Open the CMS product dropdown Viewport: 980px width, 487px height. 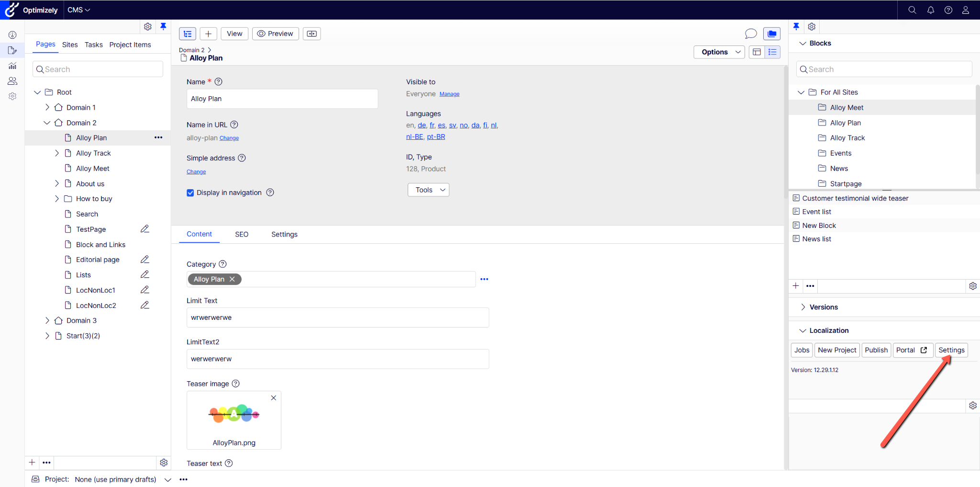tap(79, 10)
